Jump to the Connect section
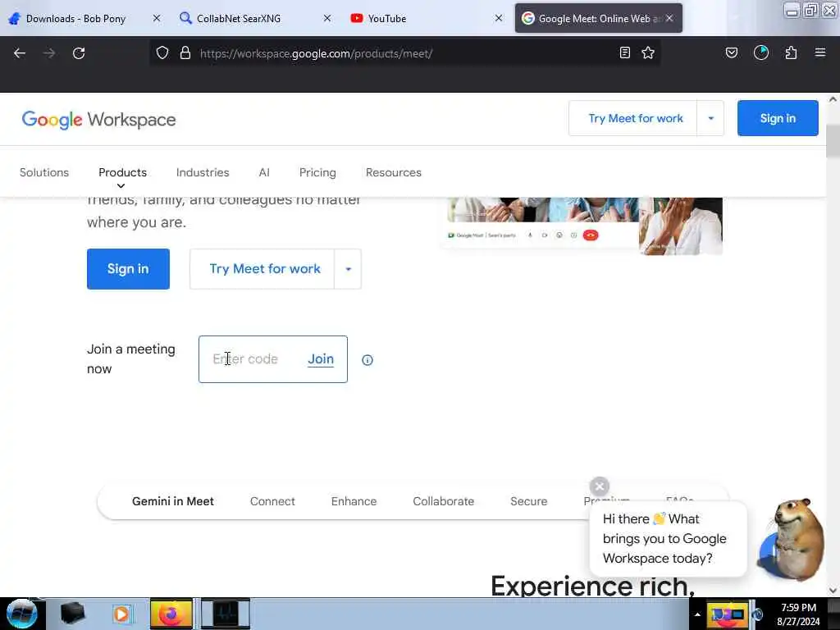 pos(272,501)
